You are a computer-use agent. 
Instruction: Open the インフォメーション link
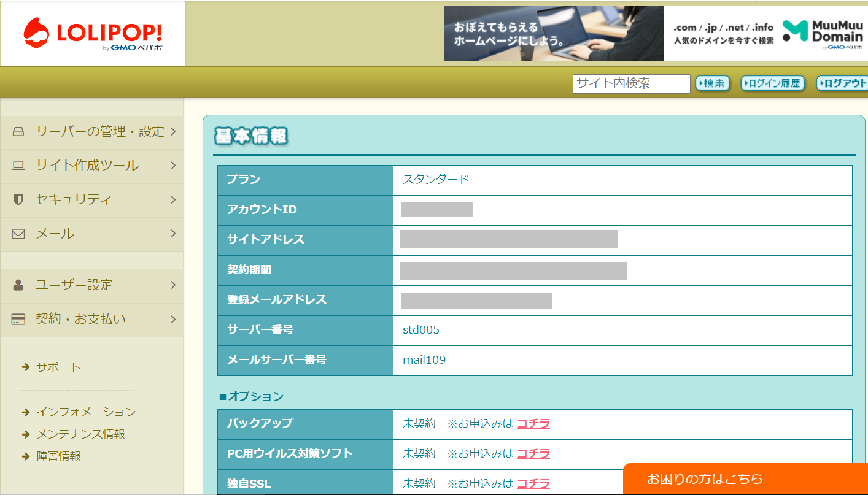point(86,412)
